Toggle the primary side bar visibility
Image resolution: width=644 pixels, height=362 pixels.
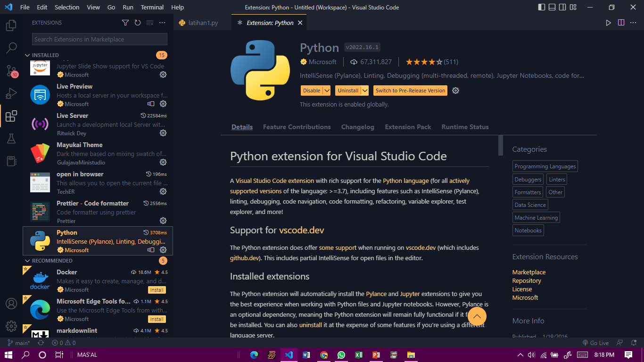541,7
